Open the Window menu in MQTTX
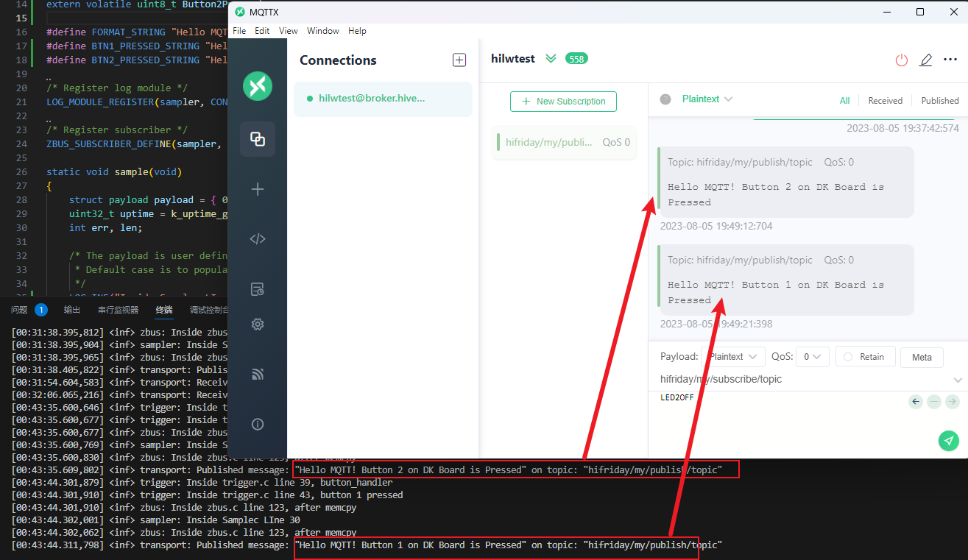Screen dimensions: 968x560 pyautogui.click(x=323, y=31)
